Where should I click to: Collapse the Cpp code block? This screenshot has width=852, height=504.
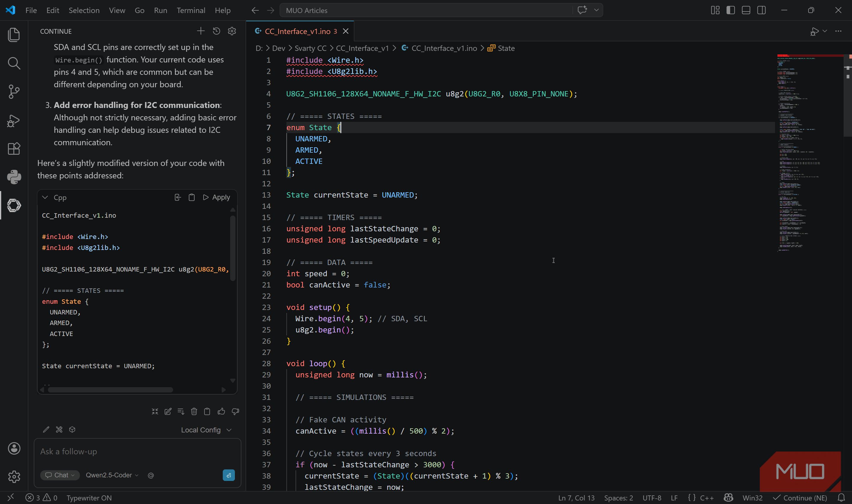[x=45, y=197]
